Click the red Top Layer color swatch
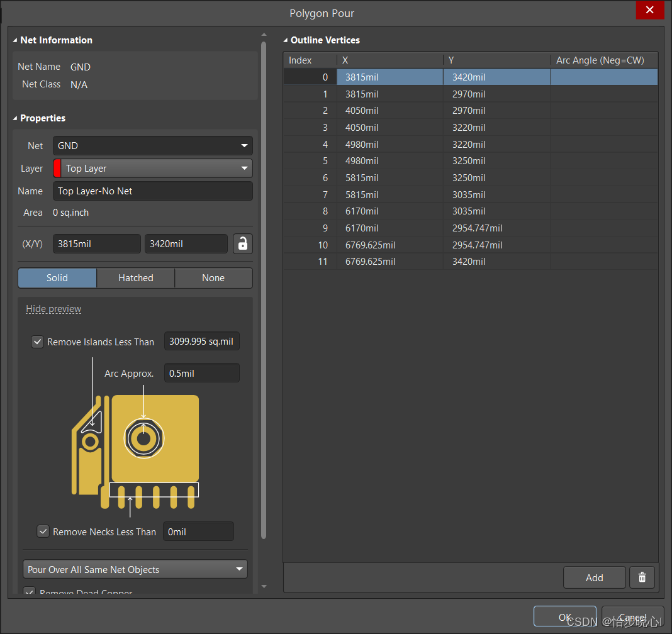672x634 pixels. (57, 169)
